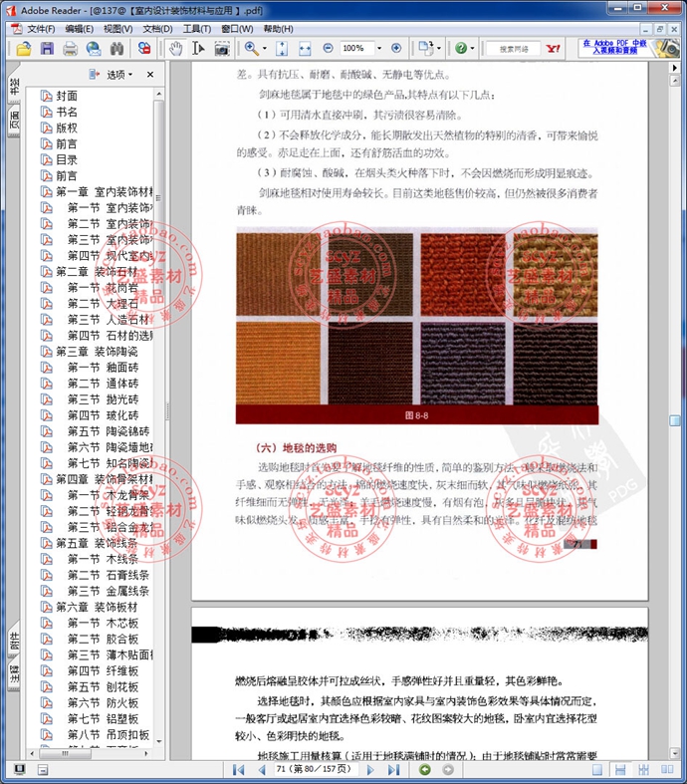Switch to Continuous page layout
This screenshot has width=687, height=784.
point(620,769)
